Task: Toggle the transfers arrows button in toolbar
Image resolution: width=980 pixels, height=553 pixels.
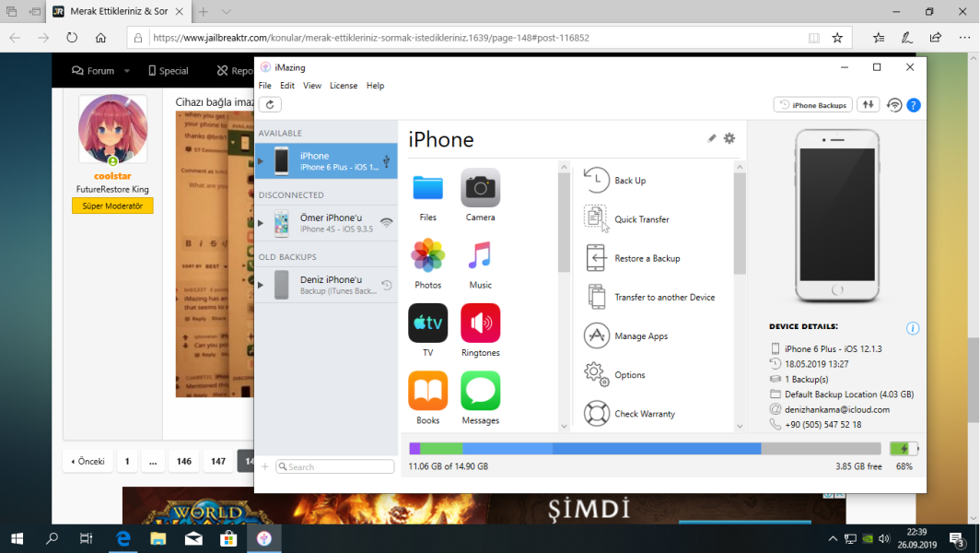Action: (x=868, y=105)
